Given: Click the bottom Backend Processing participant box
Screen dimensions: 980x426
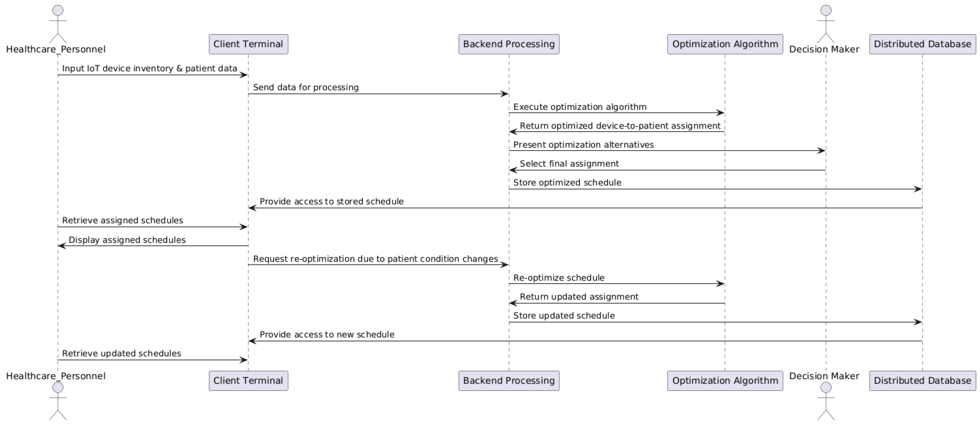Looking at the screenshot, I should click(x=509, y=381).
